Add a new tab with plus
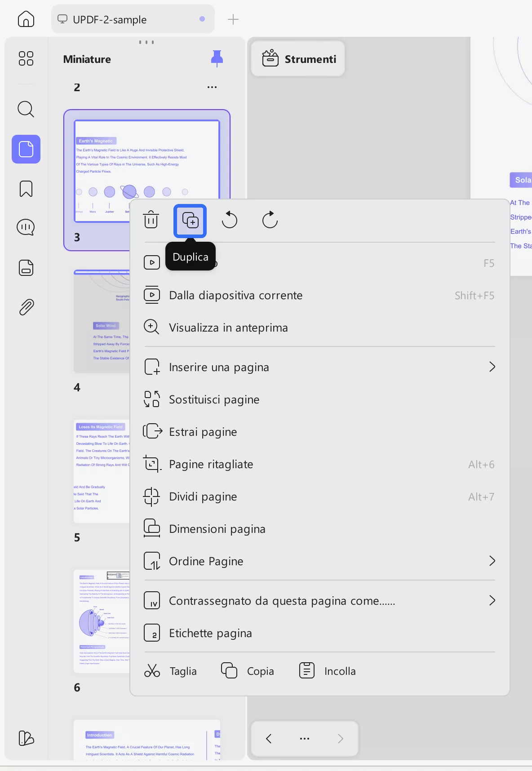The image size is (532, 771). pos(233,19)
